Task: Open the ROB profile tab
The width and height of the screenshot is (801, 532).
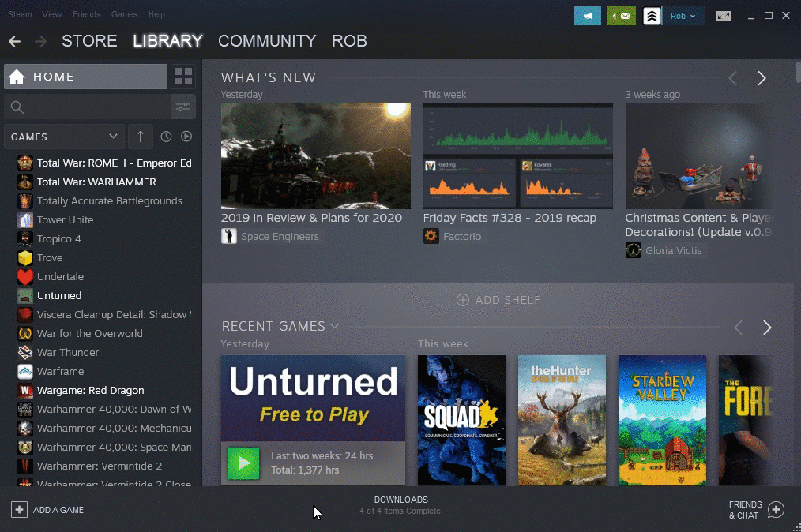Action: 349,41
